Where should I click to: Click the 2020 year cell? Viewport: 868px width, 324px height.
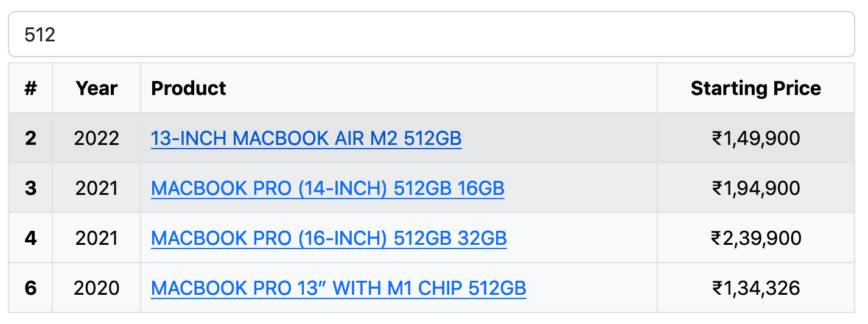[97, 288]
